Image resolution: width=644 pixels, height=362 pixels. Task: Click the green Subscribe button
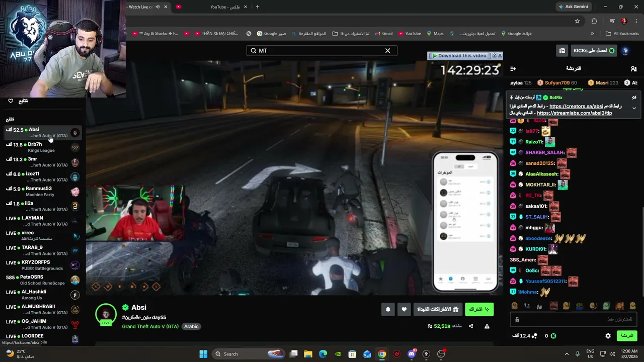coord(479,310)
